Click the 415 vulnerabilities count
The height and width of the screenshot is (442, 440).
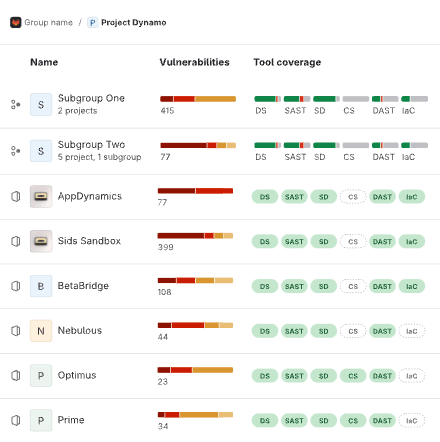tap(167, 111)
